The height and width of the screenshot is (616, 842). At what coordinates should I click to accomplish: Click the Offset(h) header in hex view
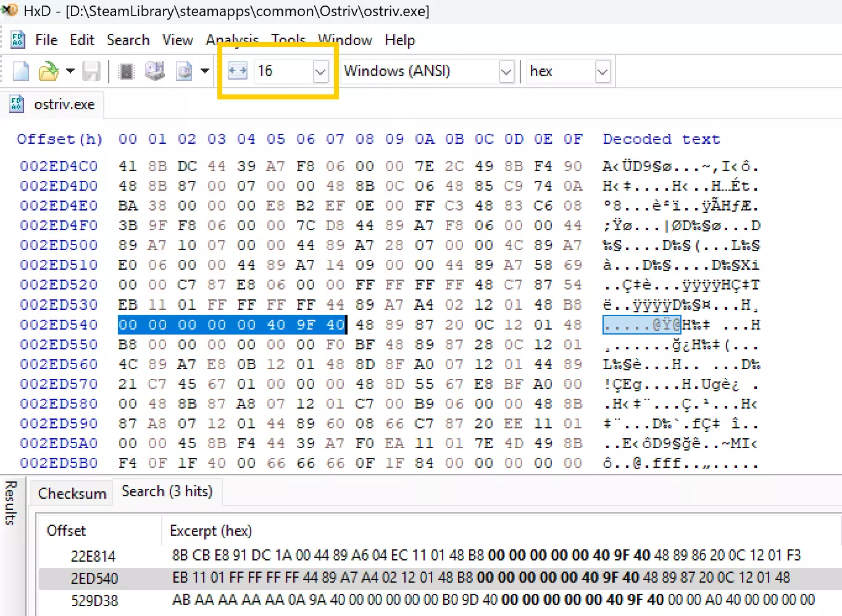(x=60, y=139)
